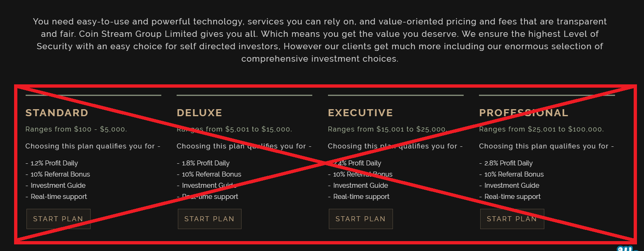Select START PLAN under Professional

click(512, 219)
